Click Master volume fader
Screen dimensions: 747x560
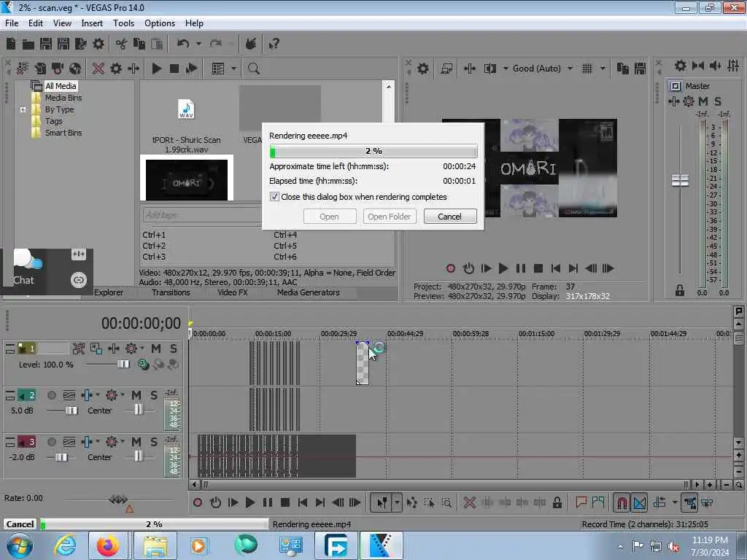[x=681, y=181]
